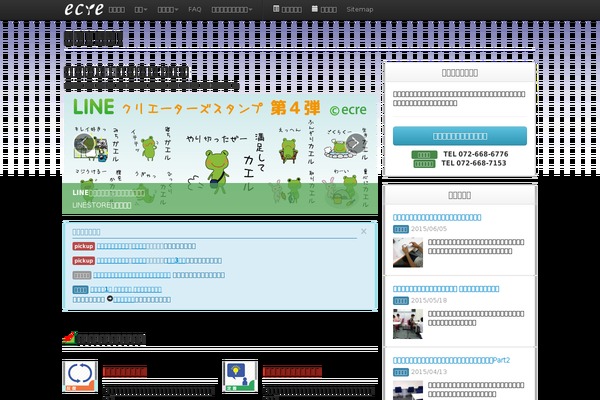Click the lightbulb speech-bubble icon in the lower section
The width and height of the screenshot is (600, 400).
coord(240,376)
